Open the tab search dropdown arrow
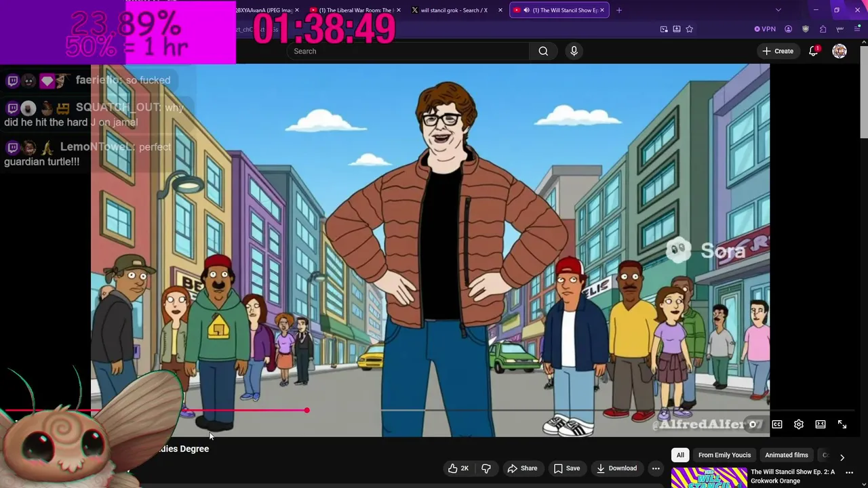This screenshot has height=488, width=868. coord(778,10)
